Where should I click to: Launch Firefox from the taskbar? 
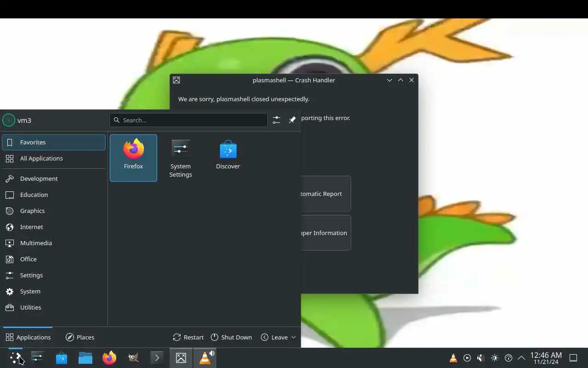pyautogui.click(x=109, y=358)
